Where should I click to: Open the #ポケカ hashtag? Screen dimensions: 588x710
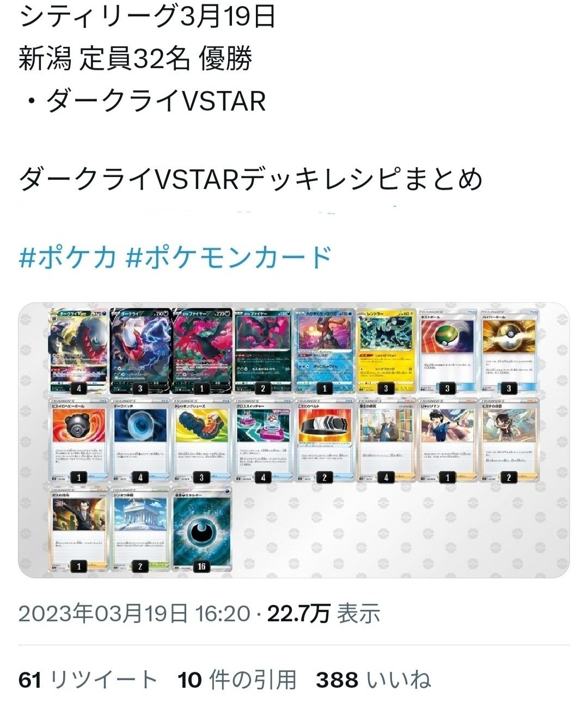pyautogui.click(x=68, y=257)
